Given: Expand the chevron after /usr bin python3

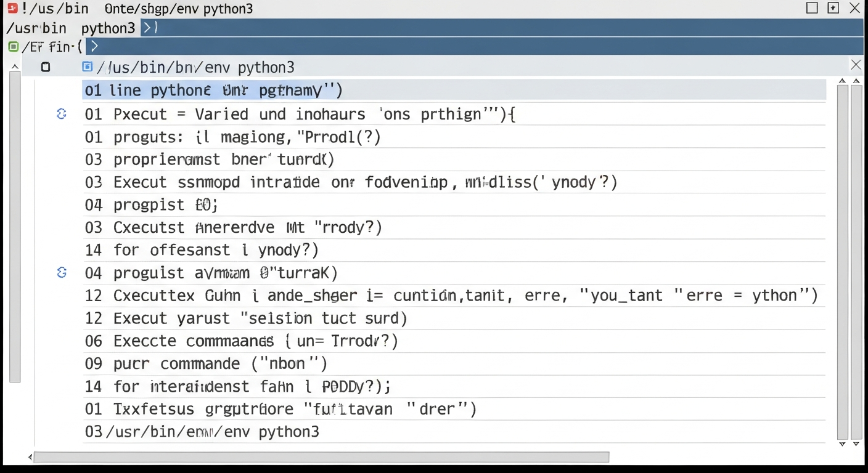Looking at the screenshot, I should (x=150, y=28).
